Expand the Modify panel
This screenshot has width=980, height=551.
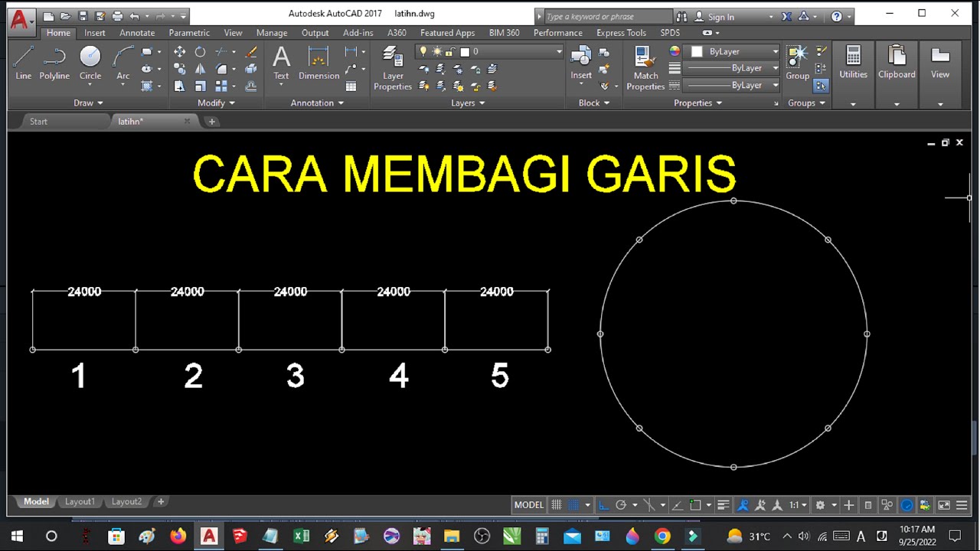216,103
